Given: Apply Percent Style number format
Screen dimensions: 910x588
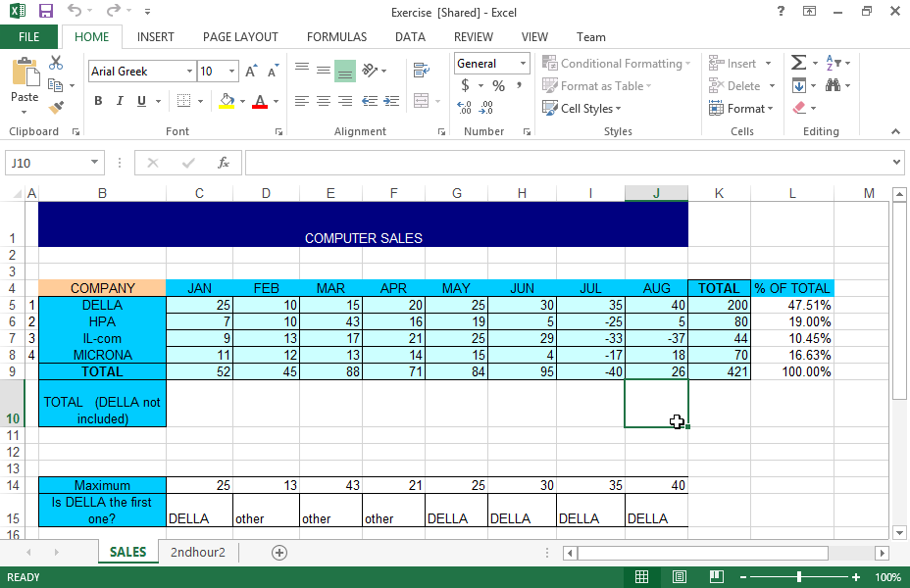Looking at the screenshot, I should click(498, 86).
